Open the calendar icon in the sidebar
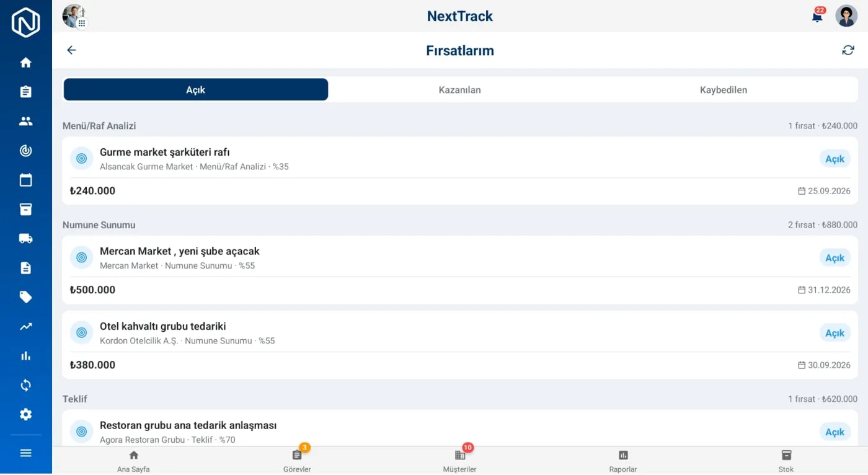868x475 pixels. tap(25, 180)
